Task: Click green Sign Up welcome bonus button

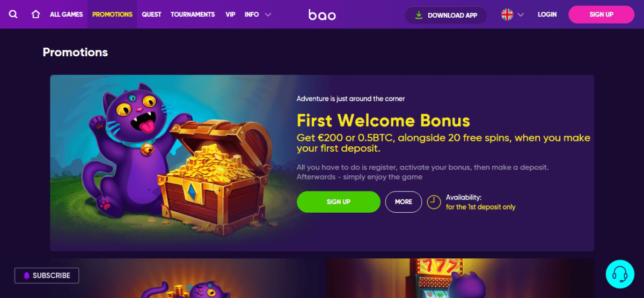Action: [339, 202]
